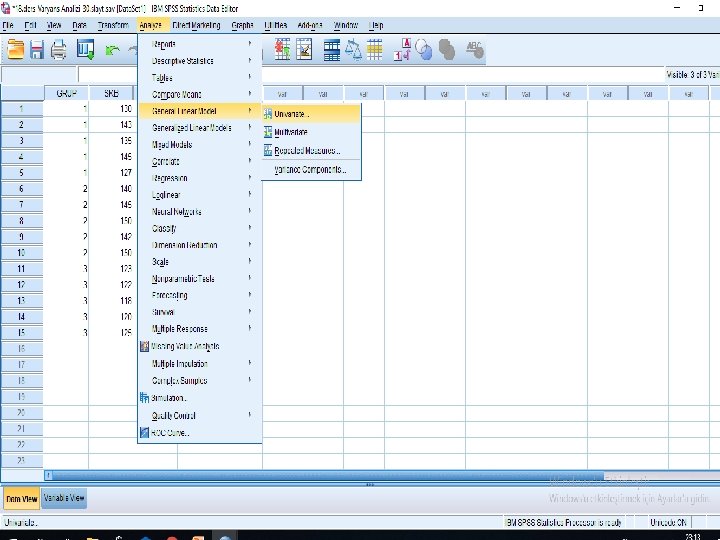Expand the Complex Samples submenu
Viewport: 720px width, 540px height.
pyautogui.click(x=200, y=381)
